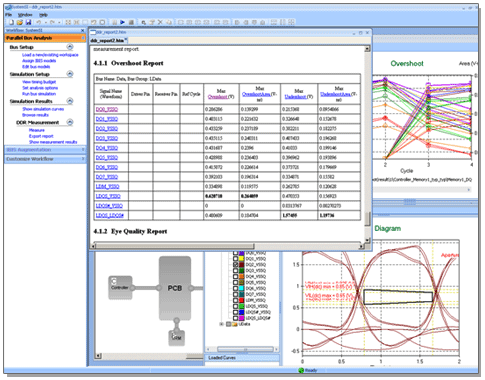485x380 pixels.
Task: Click the Undo arrow toolbar icon
Action: (39, 22)
